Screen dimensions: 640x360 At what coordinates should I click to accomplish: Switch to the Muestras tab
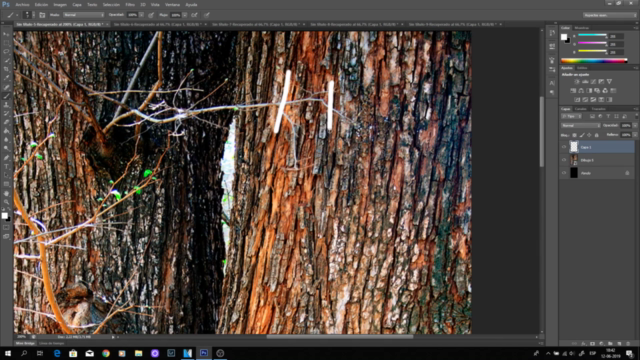click(582, 28)
